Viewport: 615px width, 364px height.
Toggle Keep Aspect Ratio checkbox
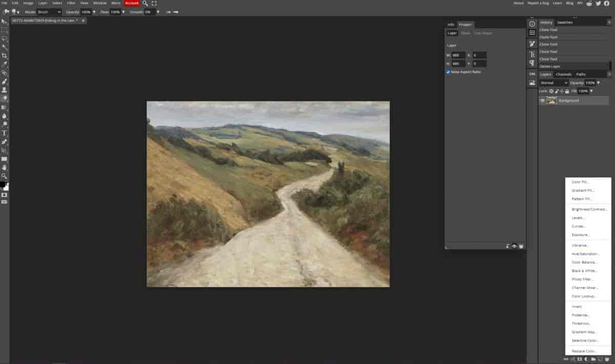[x=448, y=72]
